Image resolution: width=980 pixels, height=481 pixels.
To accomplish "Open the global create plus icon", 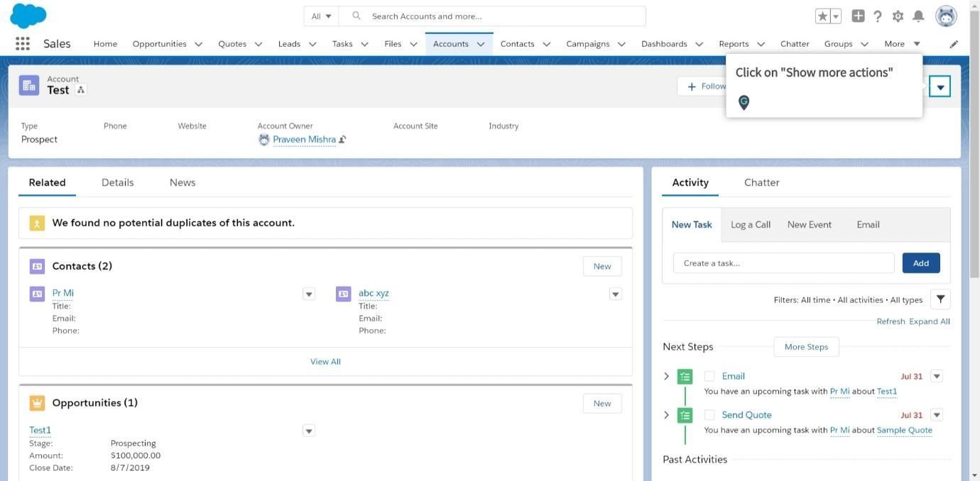I will [858, 16].
